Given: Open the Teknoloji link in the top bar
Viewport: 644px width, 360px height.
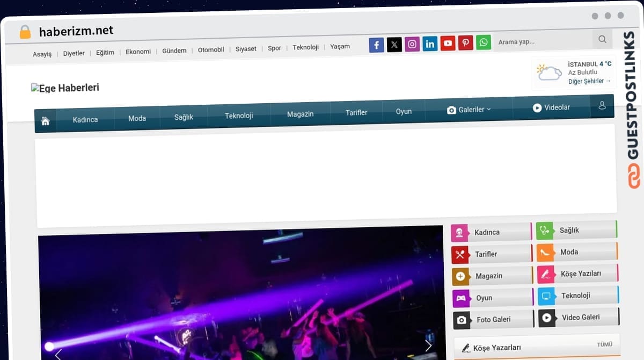Looking at the screenshot, I should coord(305,47).
